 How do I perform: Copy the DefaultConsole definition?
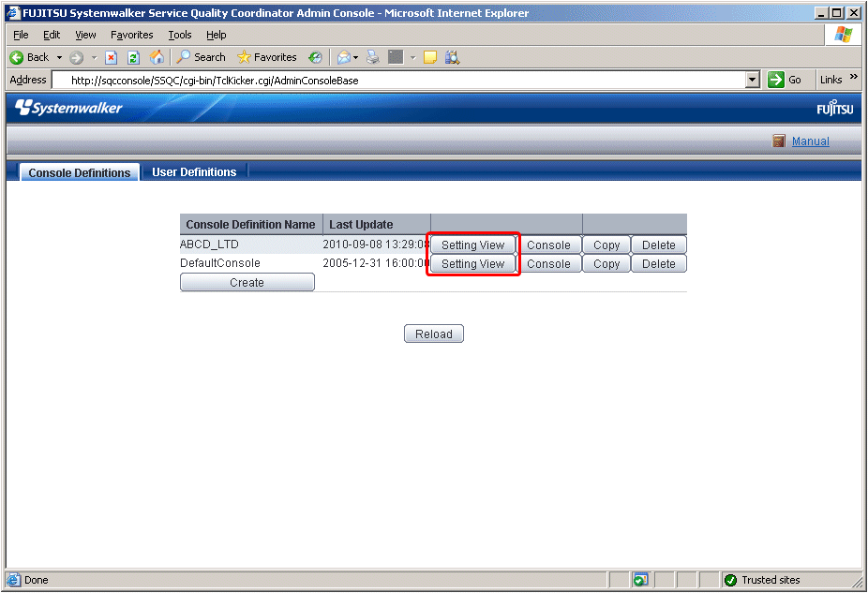(606, 264)
